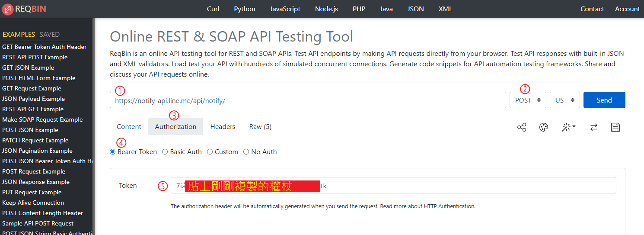Open the Curl menu item
The width and height of the screenshot is (644, 235).
tap(213, 9)
